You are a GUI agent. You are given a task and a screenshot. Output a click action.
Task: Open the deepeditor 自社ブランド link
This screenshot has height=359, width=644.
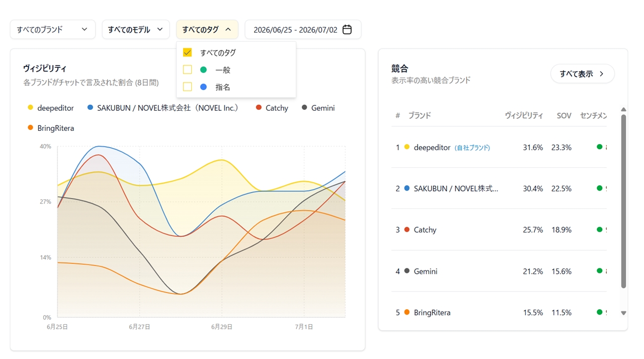pos(472,148)
